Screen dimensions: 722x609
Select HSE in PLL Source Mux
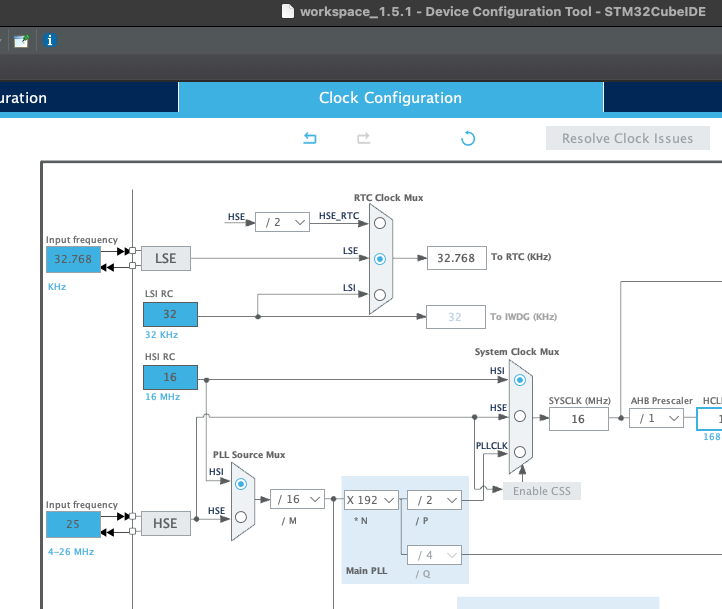pos(241,517)
